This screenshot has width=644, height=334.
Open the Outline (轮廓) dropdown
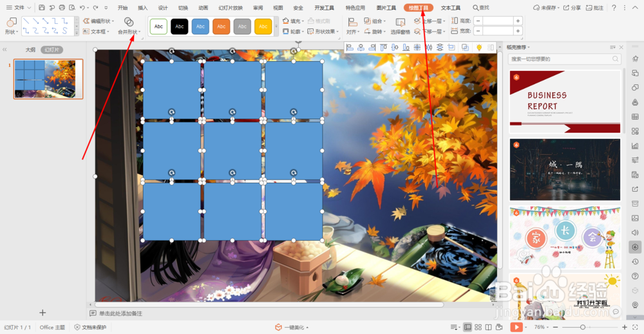click(293, 31)
